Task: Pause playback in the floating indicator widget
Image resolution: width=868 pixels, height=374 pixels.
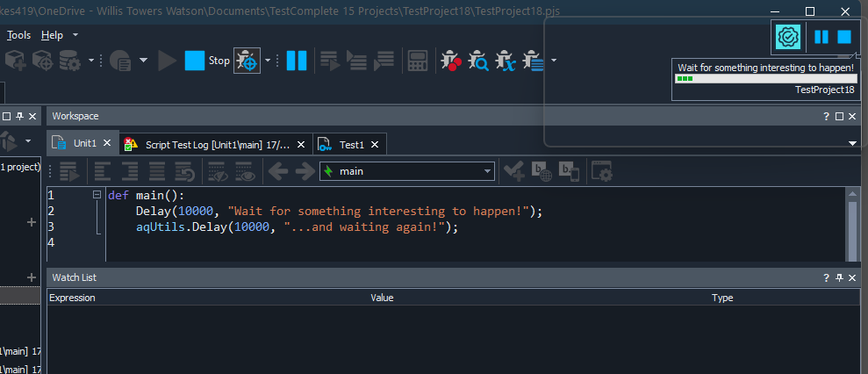Action: tap(821, 37)
